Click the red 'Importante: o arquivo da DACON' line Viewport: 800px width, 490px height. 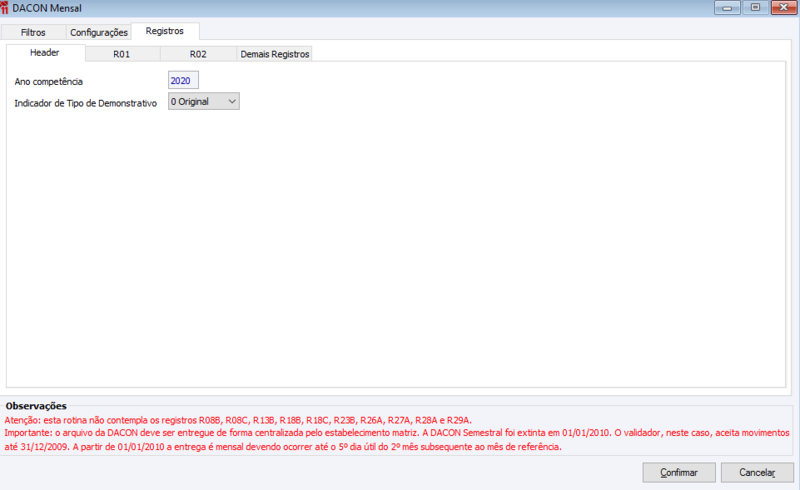click(397, 433)
